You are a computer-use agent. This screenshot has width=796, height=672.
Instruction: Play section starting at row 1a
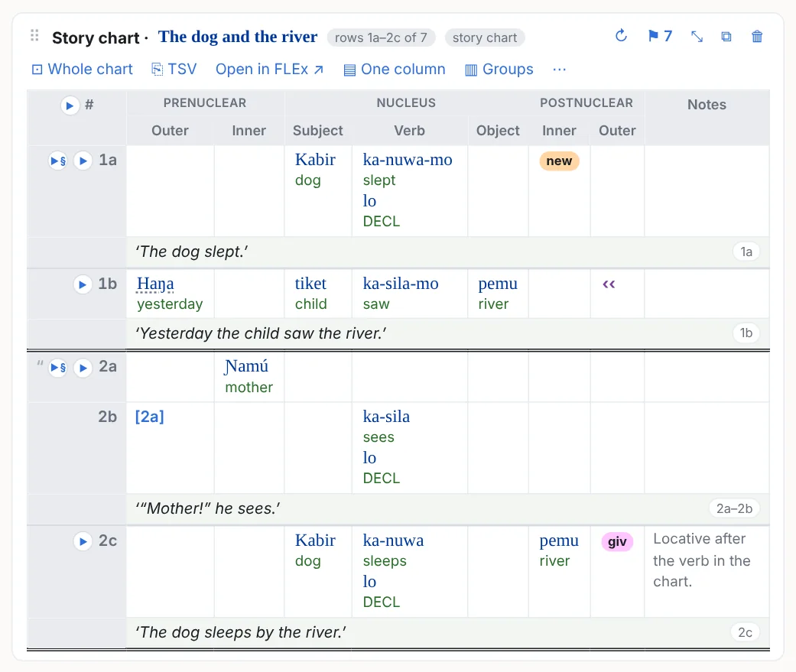coord(58,161)
